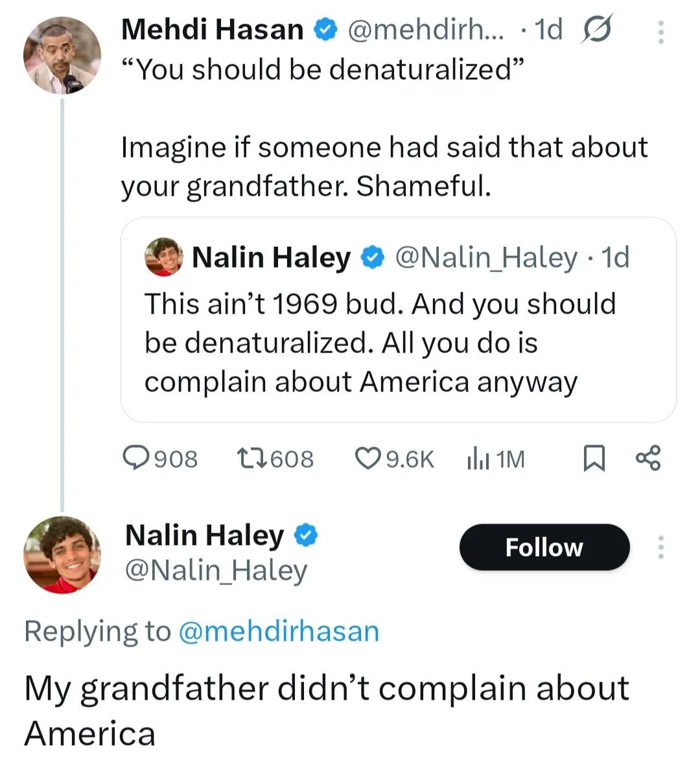Bookmark Mehdi Hasan's tweet
This screenshot has height=762, width=700.
pos(594,458)
